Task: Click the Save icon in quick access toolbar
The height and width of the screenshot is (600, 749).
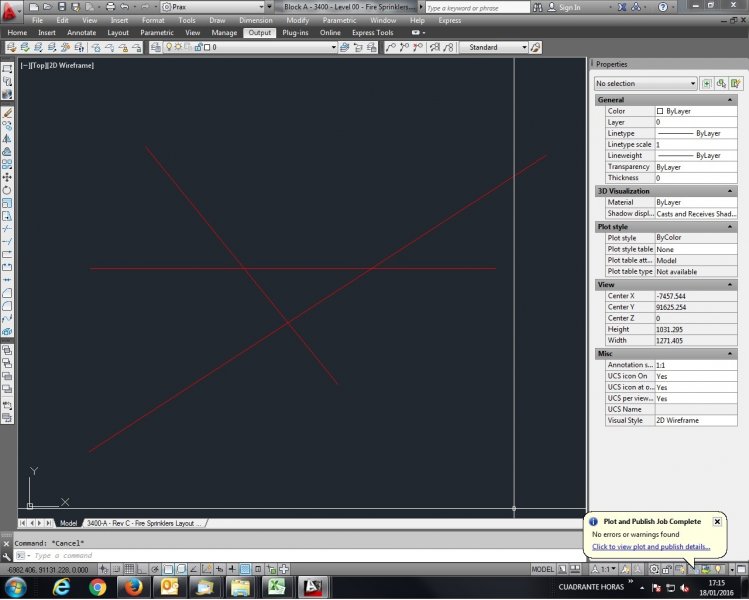Action: (61, 7)
